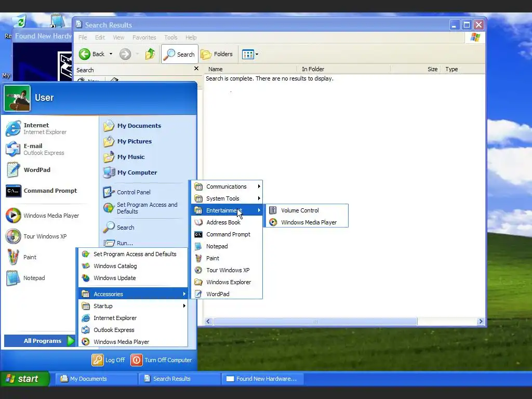This screenshot has width=532, height=399.
Task: Launch Internet Explorer from All Programs list
Action: point(133,318)
